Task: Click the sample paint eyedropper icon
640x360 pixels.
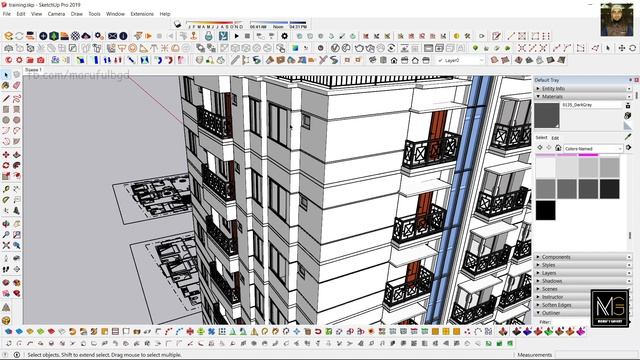Action: point(628,137)
